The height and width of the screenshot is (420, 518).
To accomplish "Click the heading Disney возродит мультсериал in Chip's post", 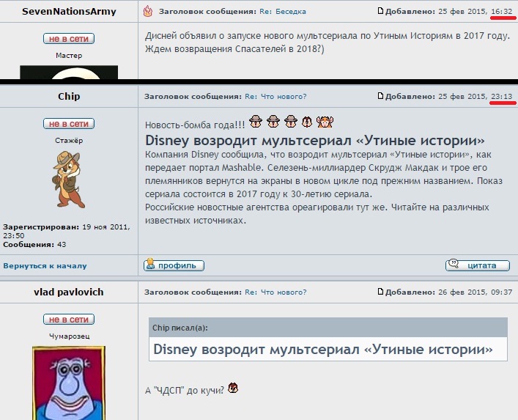I will click(x=315, y=141).
